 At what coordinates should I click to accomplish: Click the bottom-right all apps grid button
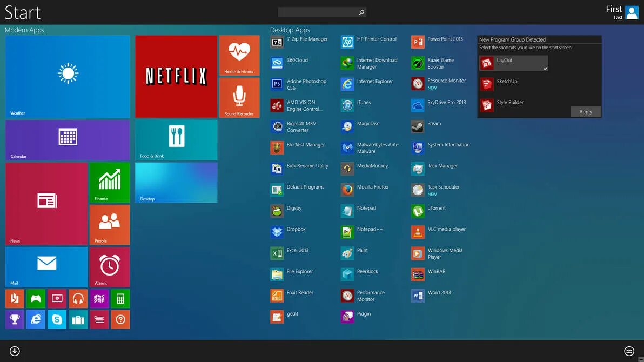point(629,351)
